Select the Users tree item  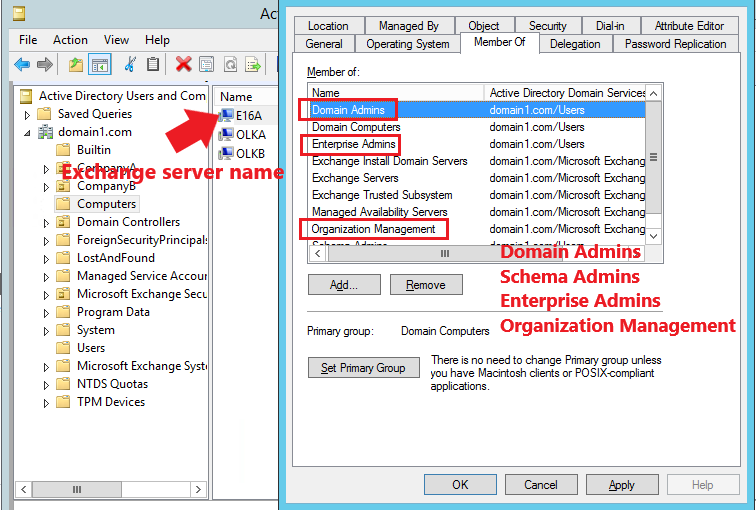(x=91, y=348)
